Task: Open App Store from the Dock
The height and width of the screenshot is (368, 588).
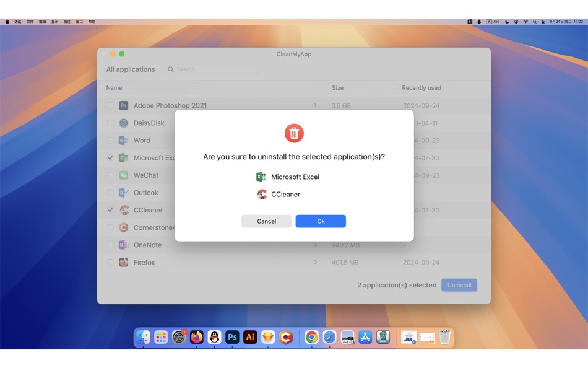Action: pos(365,337)
